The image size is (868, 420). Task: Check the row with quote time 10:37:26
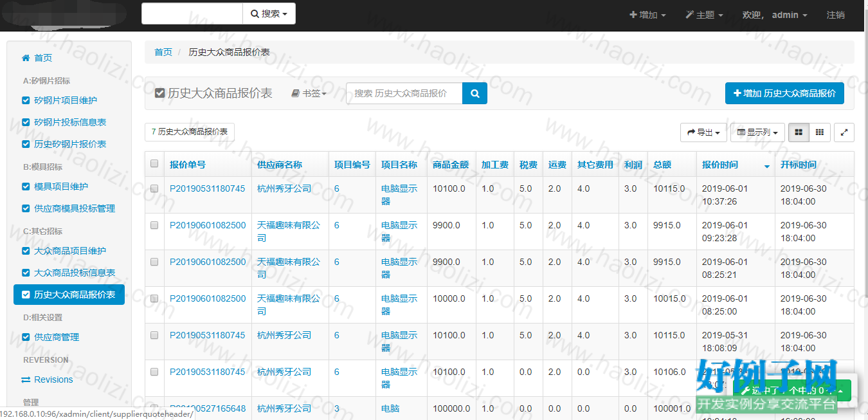[154, 188]
